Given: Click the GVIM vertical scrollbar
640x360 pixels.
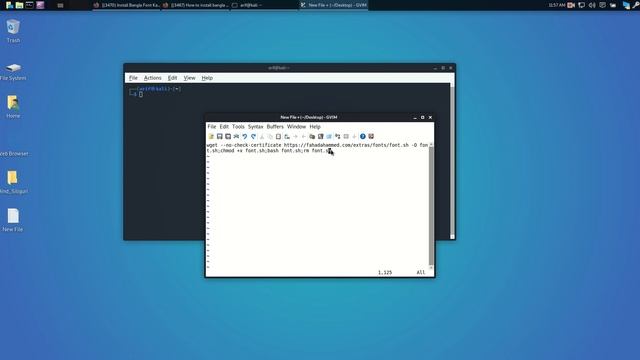Looking at the screenshot, I should point(431,206).
